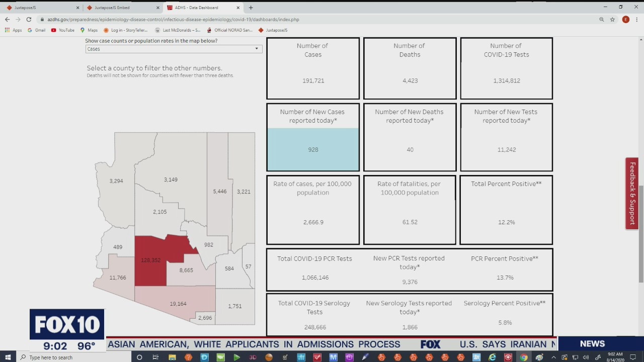644x362 pixels.
Task: Close the ADHS Data Dashboard tab
Action: point(238,8)
